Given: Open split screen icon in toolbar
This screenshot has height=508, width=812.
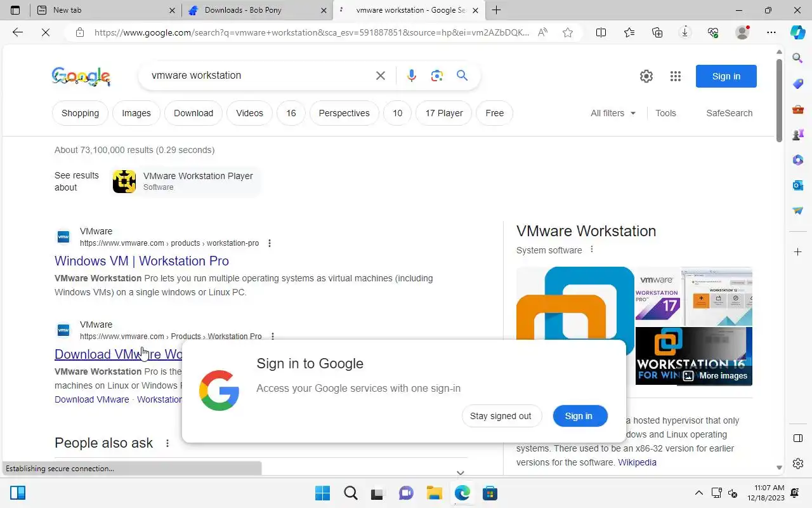Looking at the screenshot, I should (601, 32).
